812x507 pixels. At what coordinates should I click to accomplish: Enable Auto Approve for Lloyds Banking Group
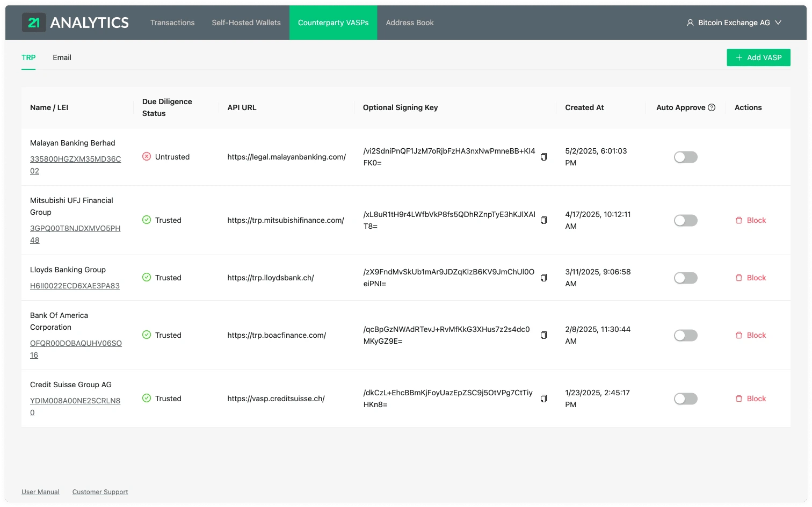[686, 278]
